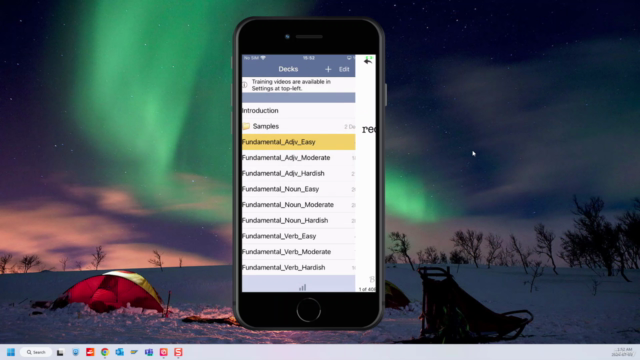Select the Fundamental_Adjv_Easy deck
The image size is (640, 360).
(x=298, y=142)
